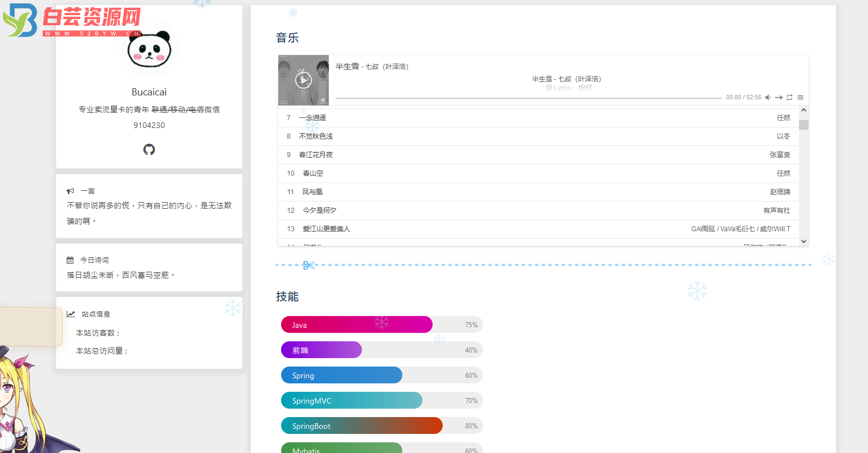Play track 12 今夕是何夕

tap(539, 211)
